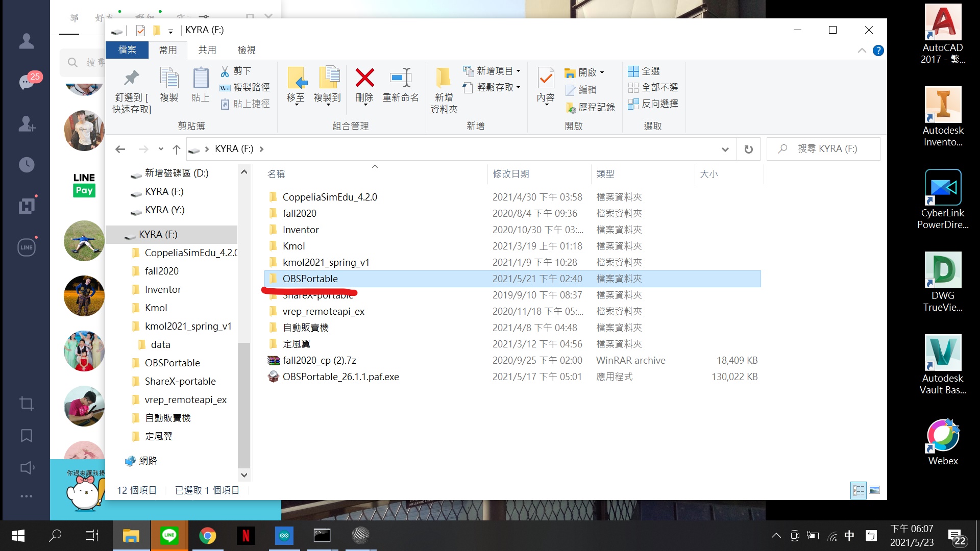Click Select None option
980x551 pixels.
pyautogui.click(x=653, y=88)
